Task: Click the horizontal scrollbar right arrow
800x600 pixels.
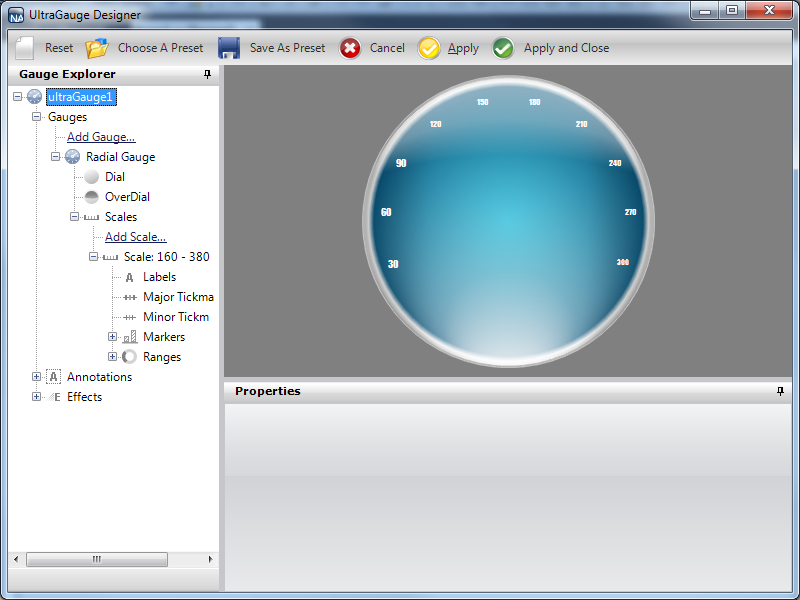Action: click(x=210, y=559)
